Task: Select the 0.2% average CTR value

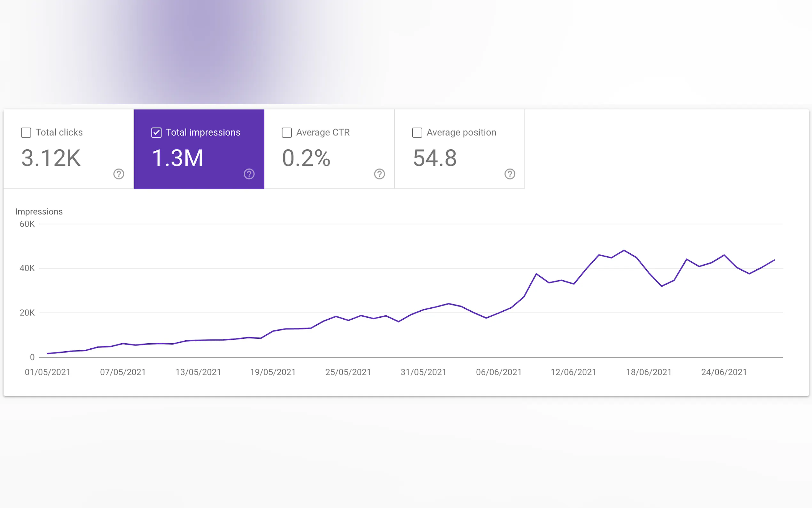Action: click(x=306, y=158)
